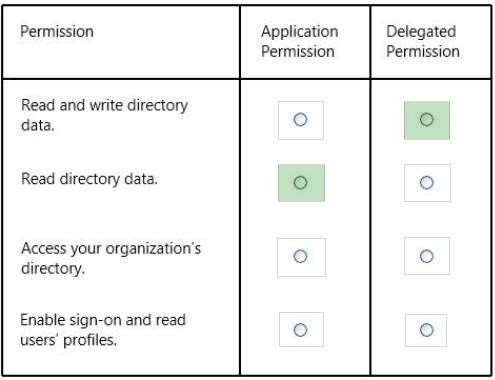Screen dimensions: 495x380
Task: Click the Application Permission column header
Action: pyautogui.click(x=299, y=41)
